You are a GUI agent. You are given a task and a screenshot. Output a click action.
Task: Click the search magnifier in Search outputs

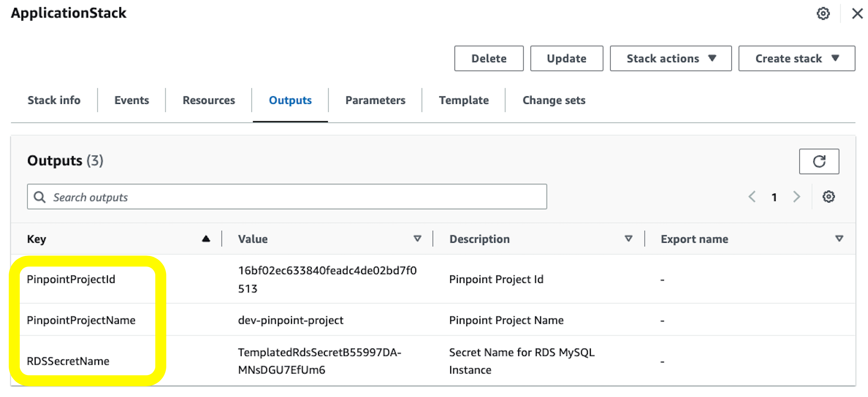pyautogui.click(x=40, y=197)
